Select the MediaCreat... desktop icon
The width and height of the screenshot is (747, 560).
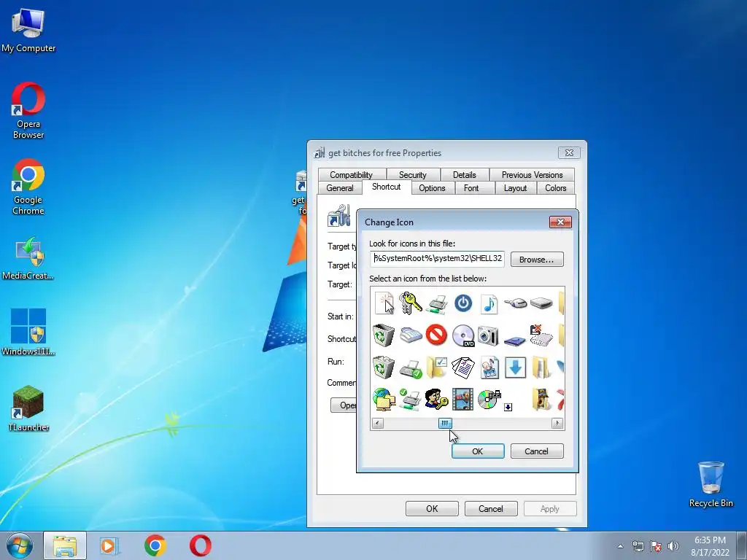click(x=28, y=258)
